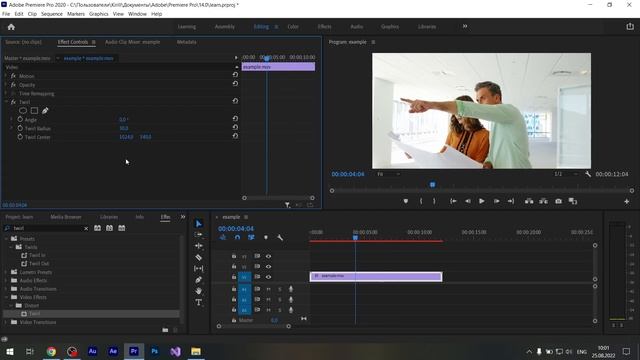The image size is (640, 360).
Task: Use the free draw bezier mask pen for Twirl
Action: pos(45,111)
